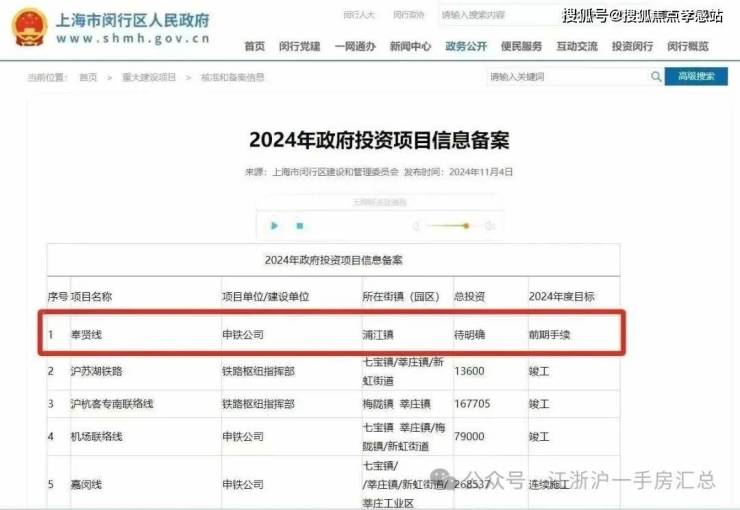Click the 闵行人大 top link
The width and height of the screenshot is (740, 510).
tap(357, 15)
